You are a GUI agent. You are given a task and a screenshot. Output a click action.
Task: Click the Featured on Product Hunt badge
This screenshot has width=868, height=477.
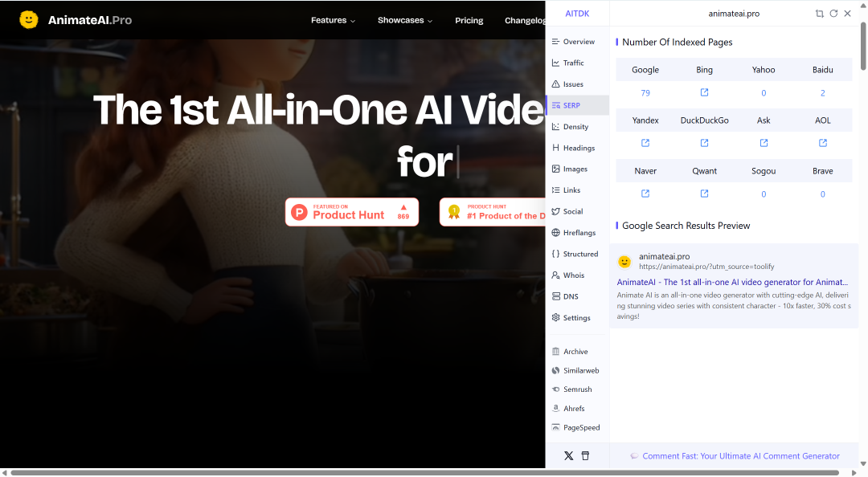pos(352,212)
